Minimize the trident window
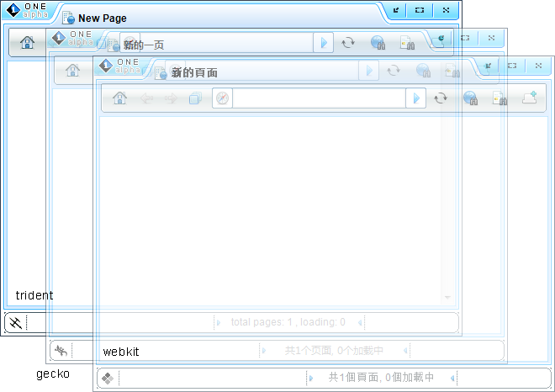The height and width of the screenshot is (392, 555). [x=396, y=10]
